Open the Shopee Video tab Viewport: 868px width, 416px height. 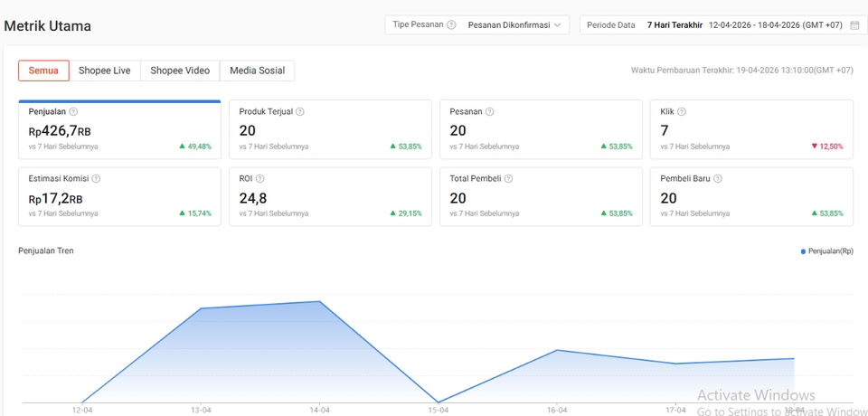coord(180,71)
